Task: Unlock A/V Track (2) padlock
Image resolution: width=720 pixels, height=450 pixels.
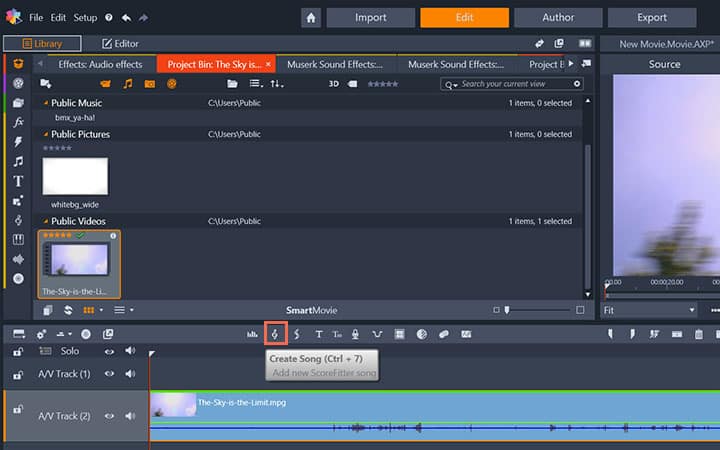Action: click(17, 409)
